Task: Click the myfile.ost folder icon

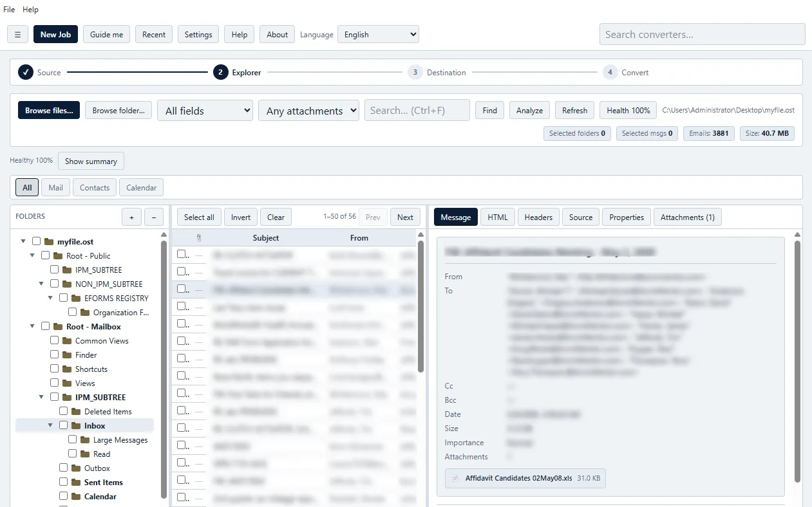Action: (x=49, y=242)
